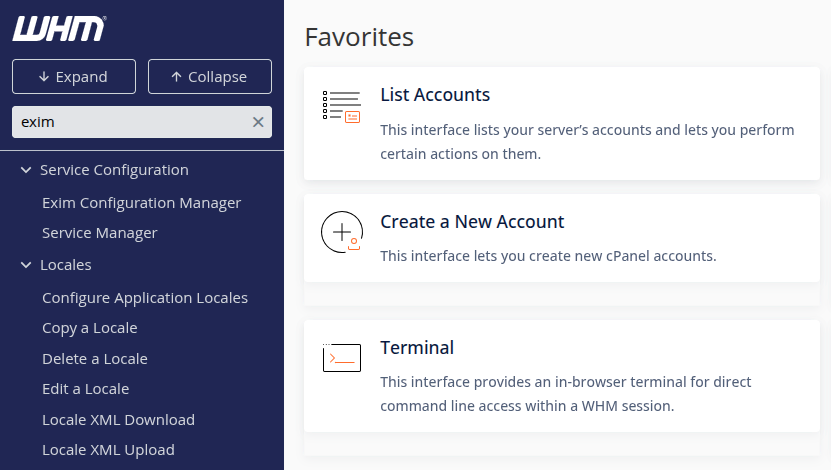Select the Locales heading
Image resolution: width=831 pixels, height=470 pixels.
tap(66, 265)
